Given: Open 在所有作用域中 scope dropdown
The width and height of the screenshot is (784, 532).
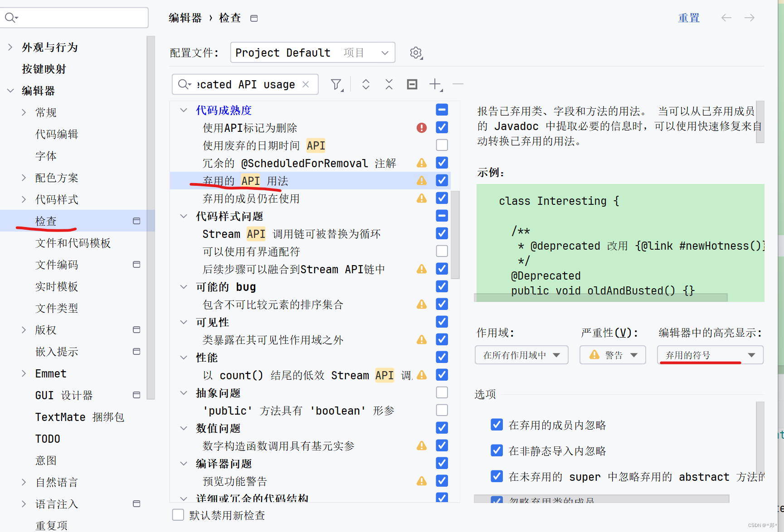Looking at the screenshot, I should pos(521,355).
